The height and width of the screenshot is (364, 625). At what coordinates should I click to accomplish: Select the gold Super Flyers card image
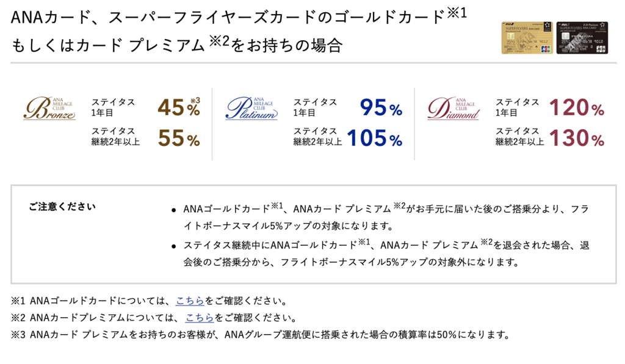coord(527,38)
